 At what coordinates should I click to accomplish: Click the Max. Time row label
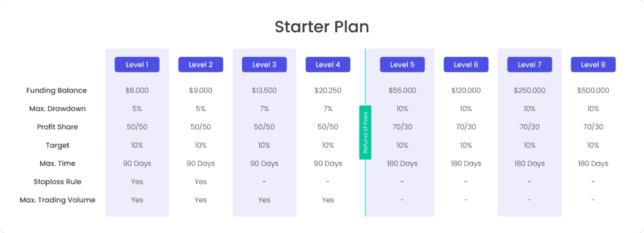click(x=57, y=164)
